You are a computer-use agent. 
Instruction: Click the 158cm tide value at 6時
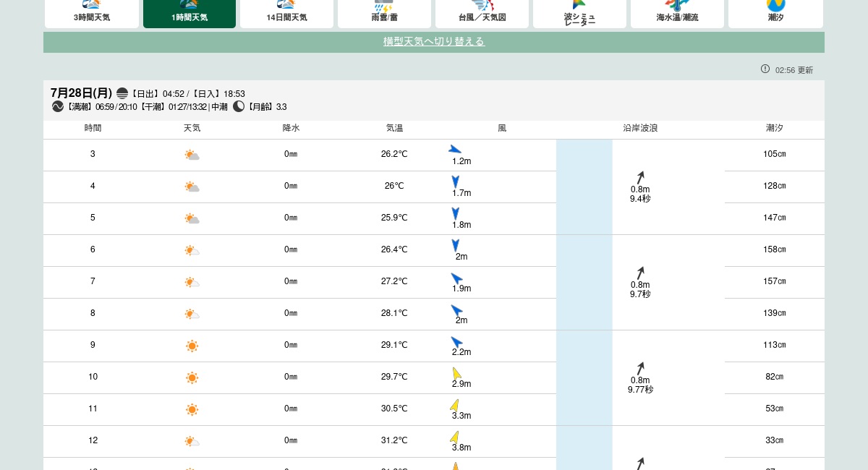[774, 249]
